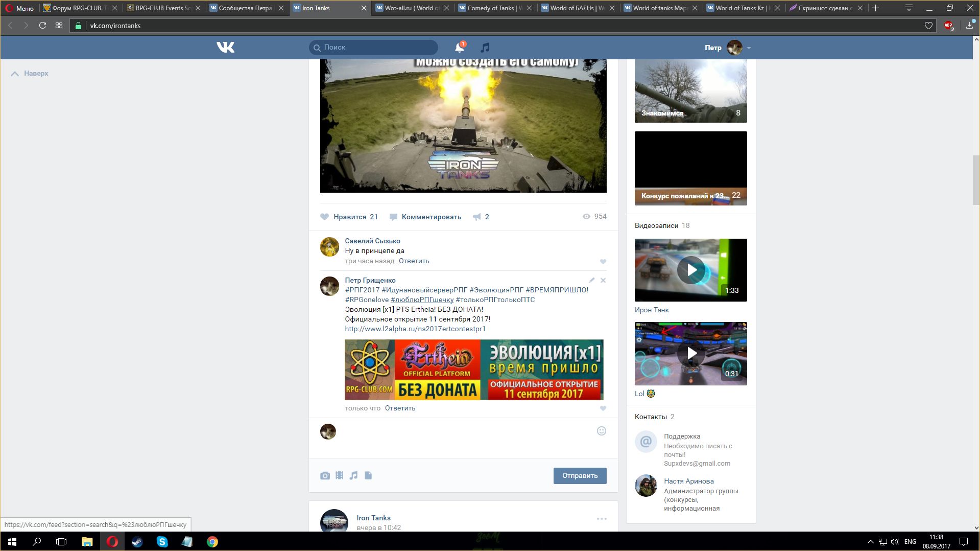Open the l2alpha.ru link

[415, 329]
